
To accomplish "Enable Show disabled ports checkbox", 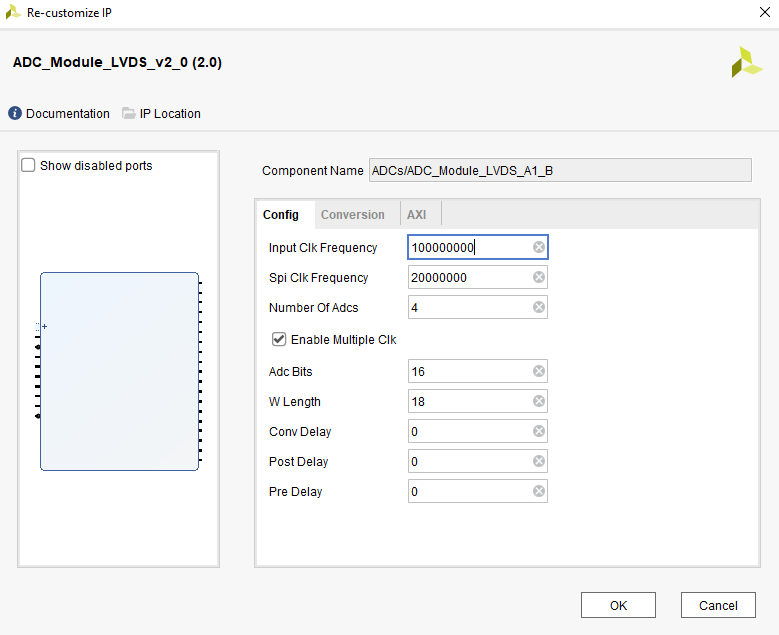I will point(29,165).
